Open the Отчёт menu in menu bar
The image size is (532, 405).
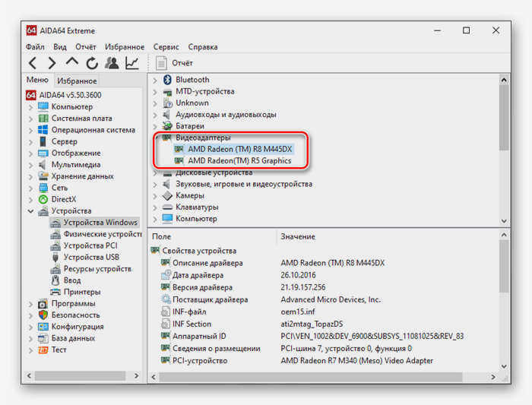(85, 47)
